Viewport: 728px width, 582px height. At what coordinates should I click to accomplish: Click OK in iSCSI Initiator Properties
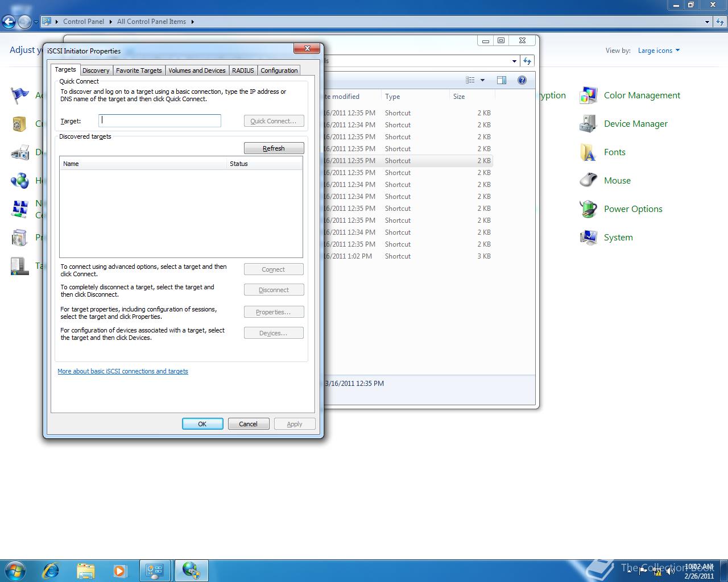[x=202, y=424]
